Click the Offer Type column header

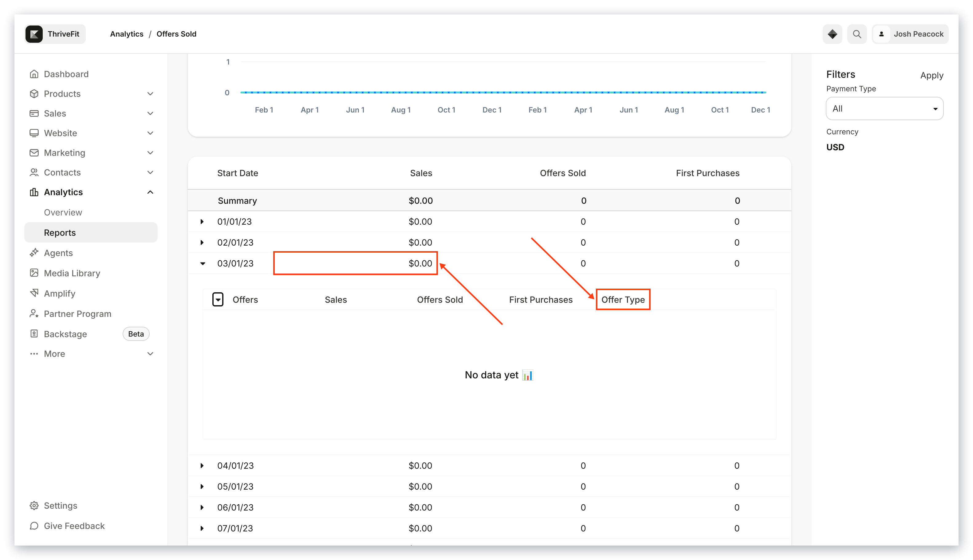(623, 300)
